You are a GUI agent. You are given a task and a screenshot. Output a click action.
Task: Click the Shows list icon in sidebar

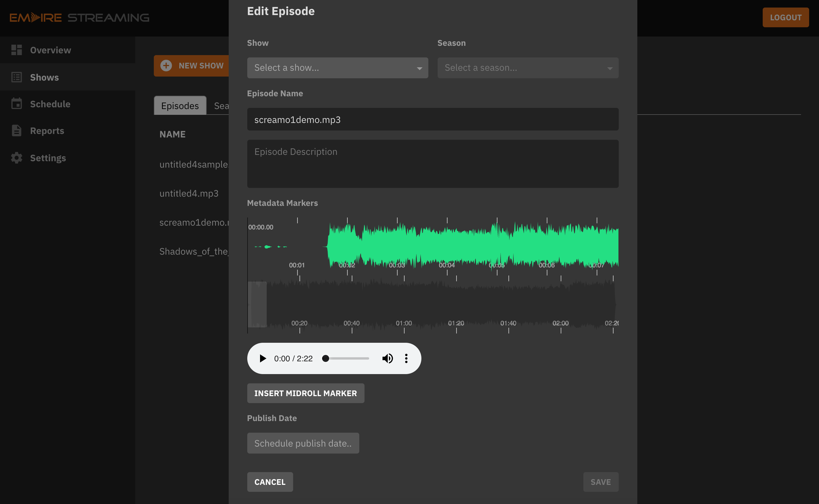point(16,77)
